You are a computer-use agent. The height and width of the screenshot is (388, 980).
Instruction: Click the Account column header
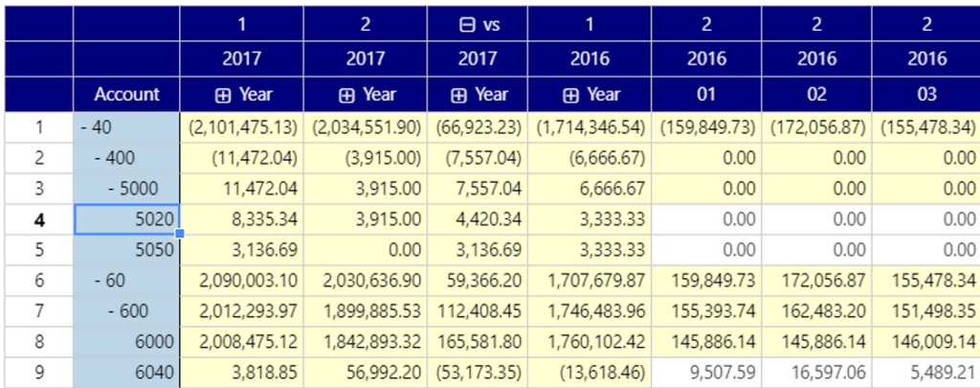[126, 95]
